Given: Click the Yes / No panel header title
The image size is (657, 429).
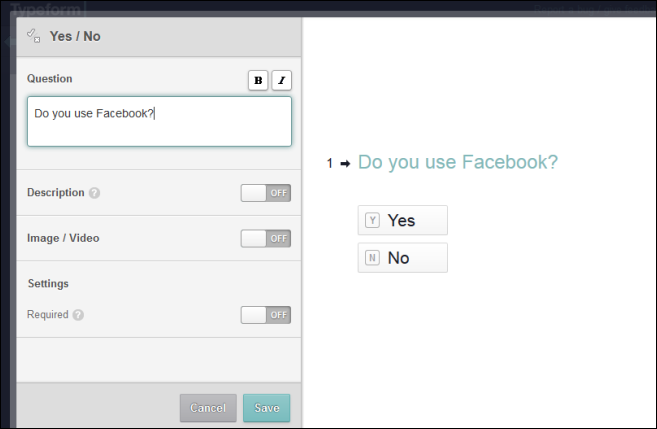Looking at the screenshot, I should pos(75,36).
